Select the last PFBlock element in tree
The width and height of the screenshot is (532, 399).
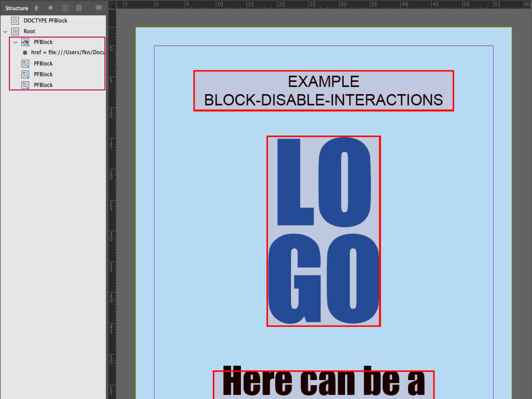(x=43, y=85)
